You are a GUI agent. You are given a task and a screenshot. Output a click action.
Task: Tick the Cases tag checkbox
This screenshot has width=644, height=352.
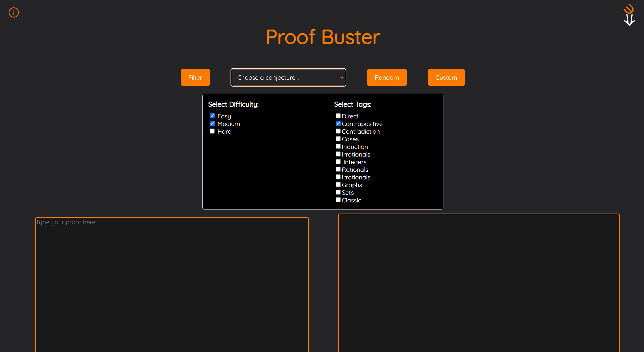338,139
